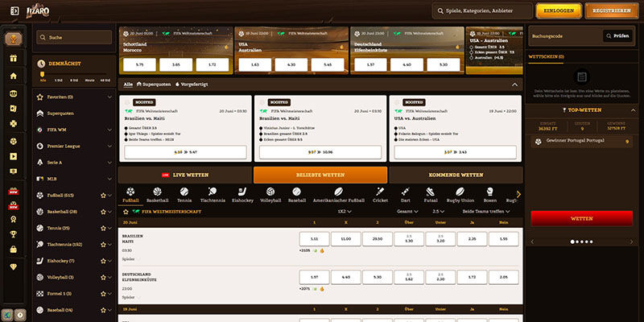Image resolution: width=644 pixels, height=322 pixels.
Task: Open the trophy cup icon near sidebar bottom
Action: (14, 234)
